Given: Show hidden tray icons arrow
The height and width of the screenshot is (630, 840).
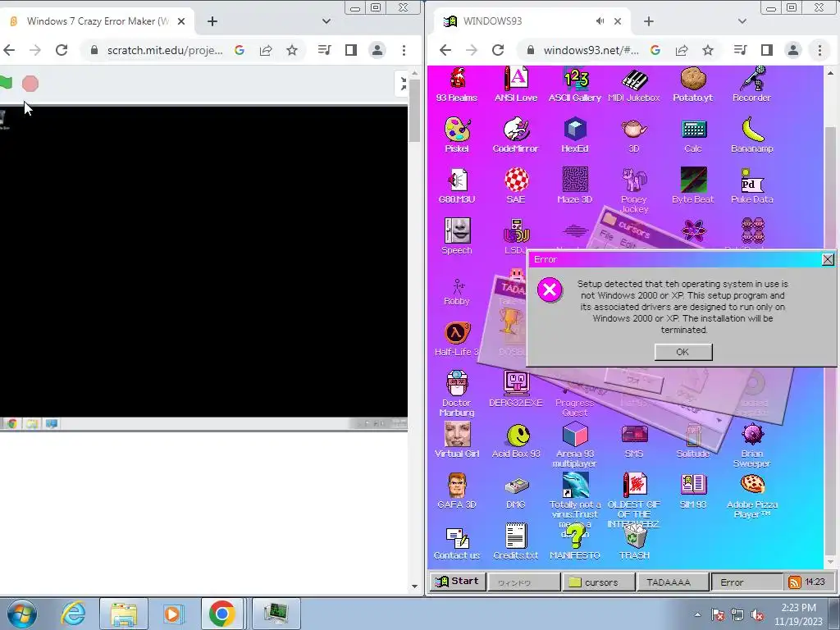Looking at the screenshot, I should (x=697, y=614).
